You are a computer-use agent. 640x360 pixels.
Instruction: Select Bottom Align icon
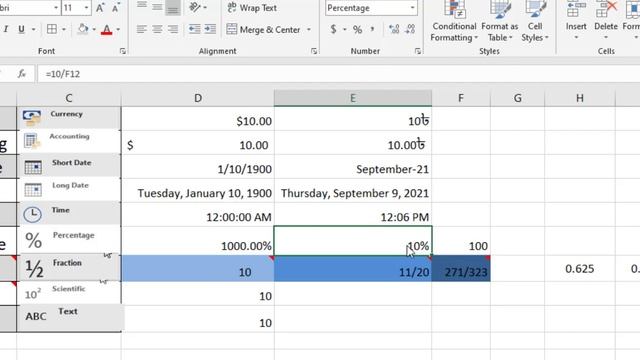point(173,7)
